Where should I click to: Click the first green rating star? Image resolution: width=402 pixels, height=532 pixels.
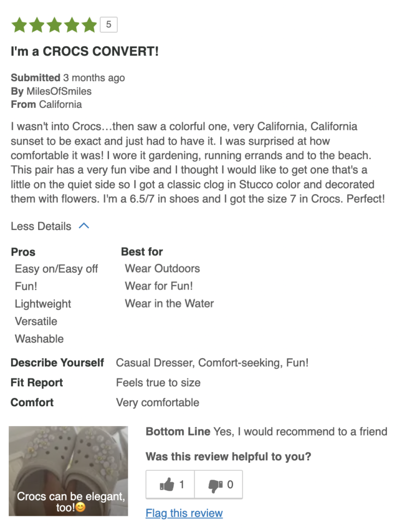(x=19, y=25)
